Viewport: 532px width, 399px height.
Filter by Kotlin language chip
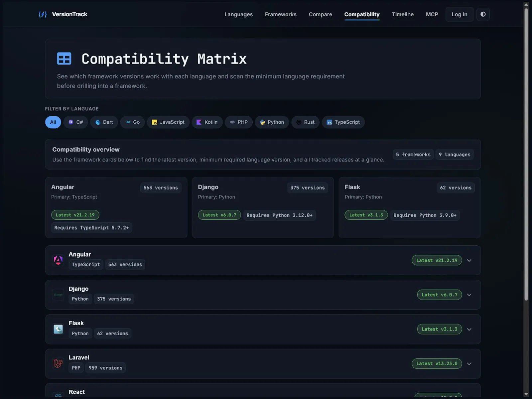point(207,122)
